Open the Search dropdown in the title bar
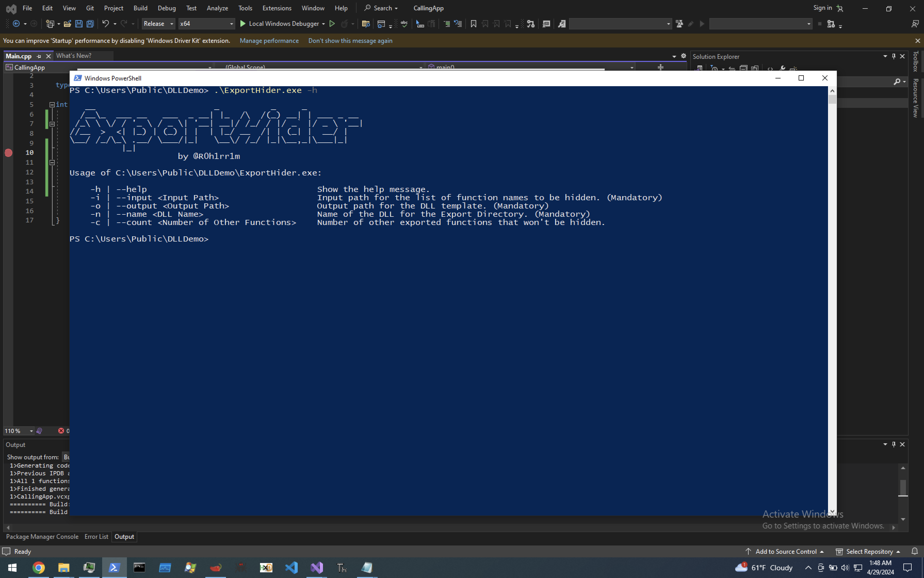This screenshot has height=578, width=924. (x=381, y=8)
